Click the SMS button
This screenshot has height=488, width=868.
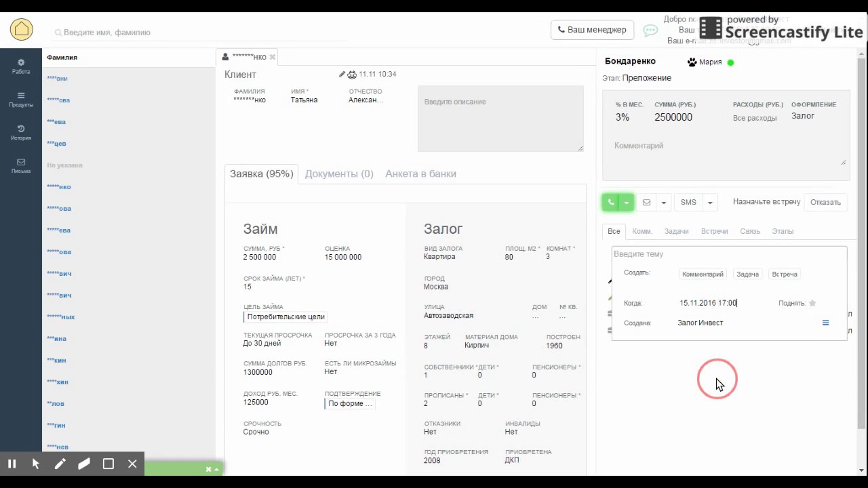tap(688, 202)
